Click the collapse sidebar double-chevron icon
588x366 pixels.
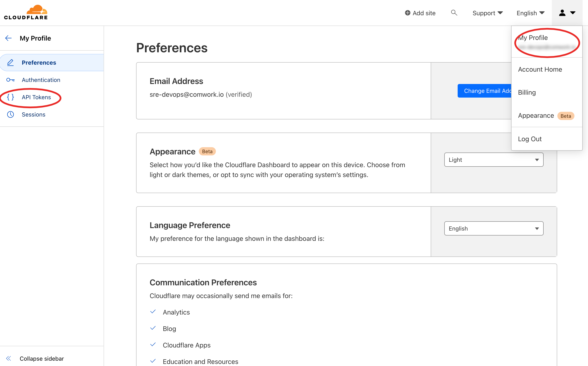[x=8, y=359]
